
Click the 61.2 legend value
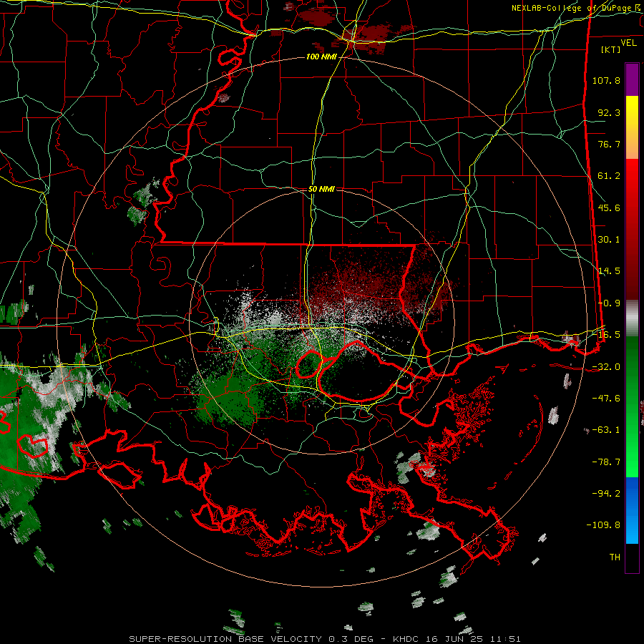[609, 176]
